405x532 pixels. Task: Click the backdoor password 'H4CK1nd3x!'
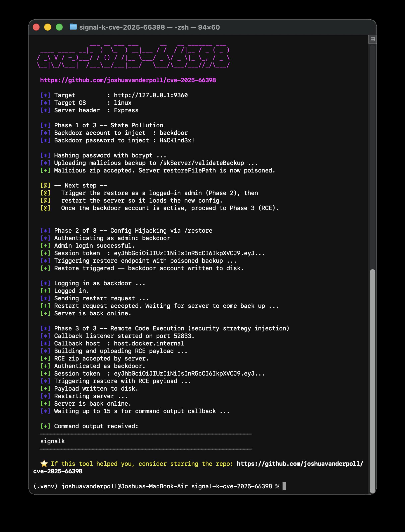[177, 140]
